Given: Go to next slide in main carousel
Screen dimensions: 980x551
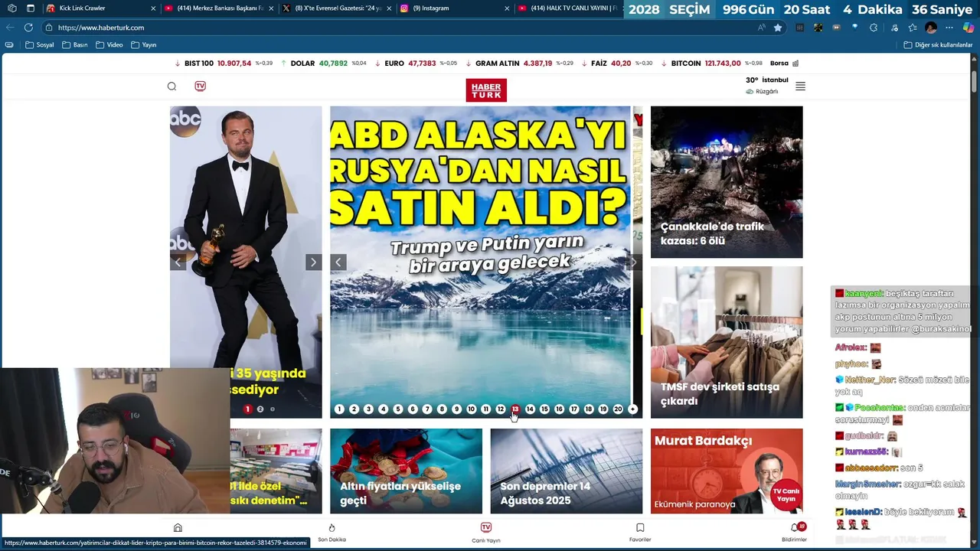Looking at the screenshot, I should click(x=634, y=262).
